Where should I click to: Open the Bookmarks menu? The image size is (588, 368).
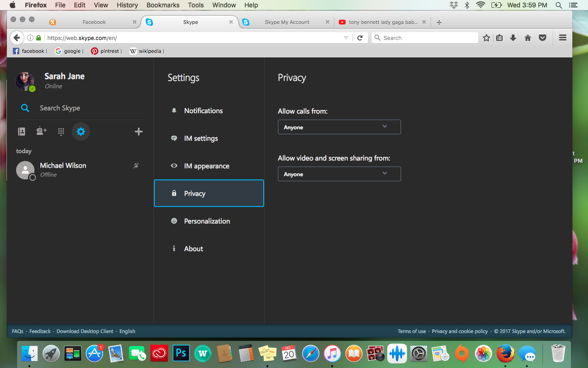(163, 5)
